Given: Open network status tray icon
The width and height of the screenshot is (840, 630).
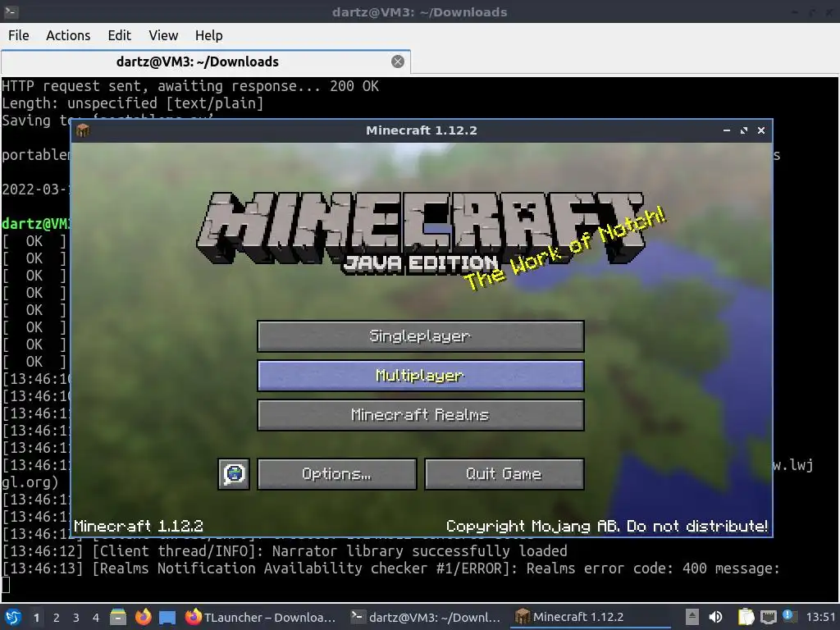Looking at the screenshot, I should 768,617.
